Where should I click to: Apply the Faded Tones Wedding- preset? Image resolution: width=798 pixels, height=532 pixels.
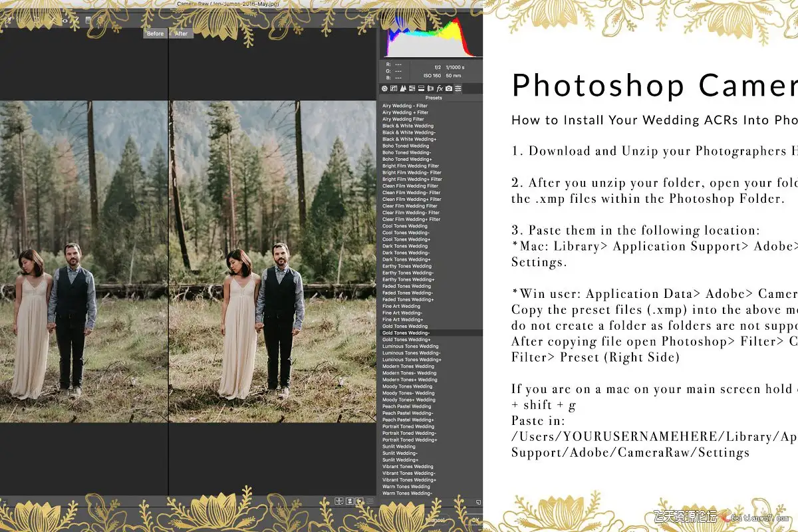(408, 293)
